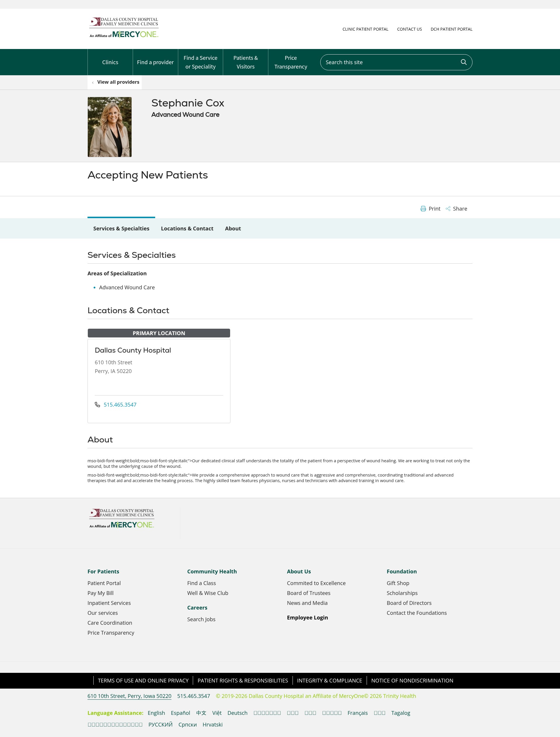560x737 pixels.
Task: Click the phone icon beside 515.465.3547
Action: 97,404
